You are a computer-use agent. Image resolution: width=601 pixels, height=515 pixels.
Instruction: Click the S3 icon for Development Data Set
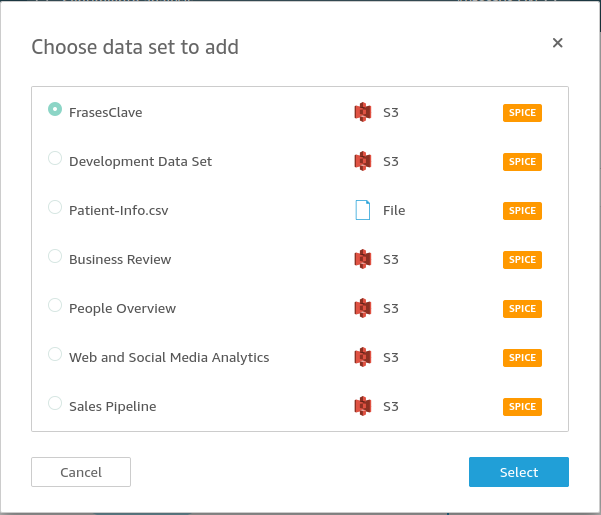pyautogui.click(x=362, y=162)
